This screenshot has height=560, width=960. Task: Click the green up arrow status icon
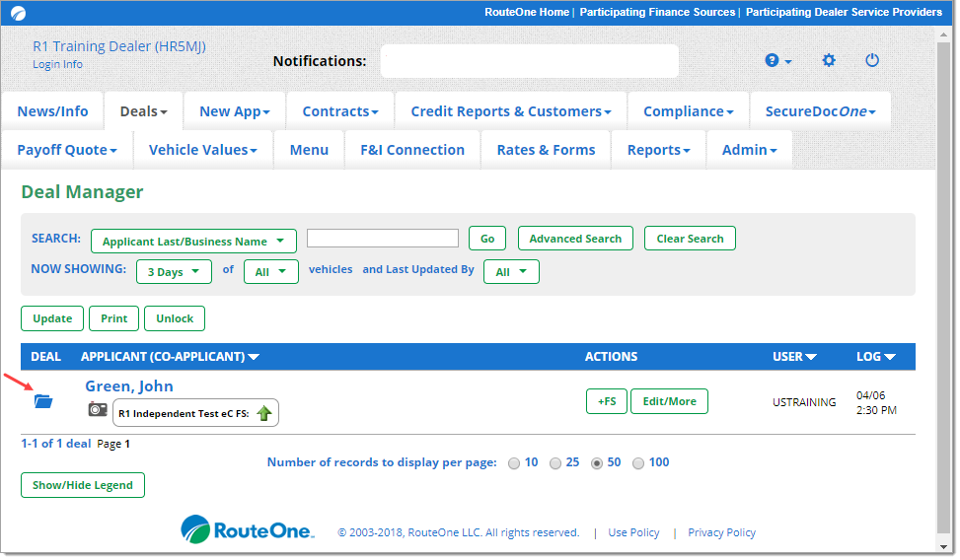(263, 413)
